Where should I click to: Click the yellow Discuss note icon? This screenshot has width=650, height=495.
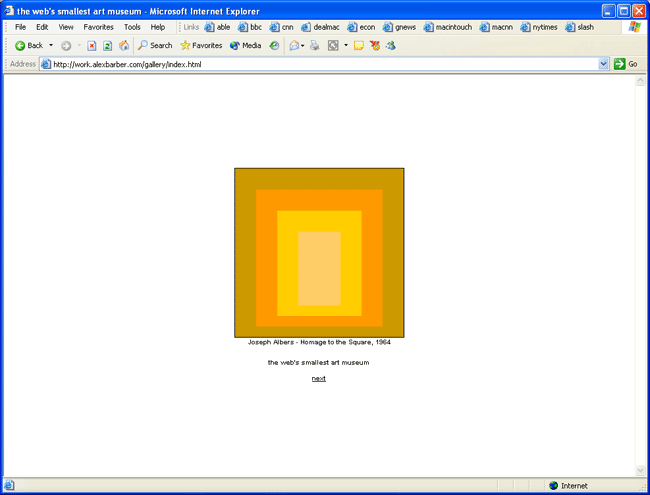pos(359,46)
